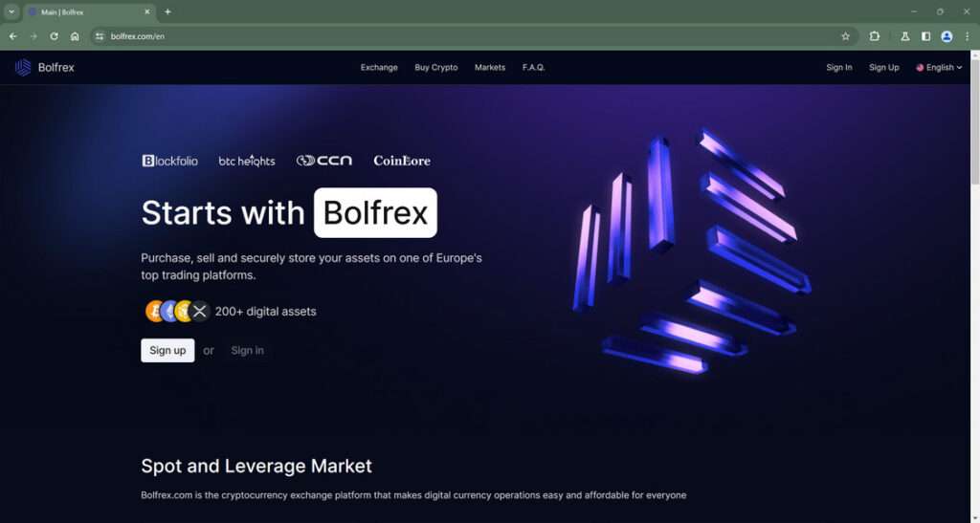The height and width of the screenshot is (523, 980).
Task: View site information icon in address bar
Action: [x=100, y=36]
